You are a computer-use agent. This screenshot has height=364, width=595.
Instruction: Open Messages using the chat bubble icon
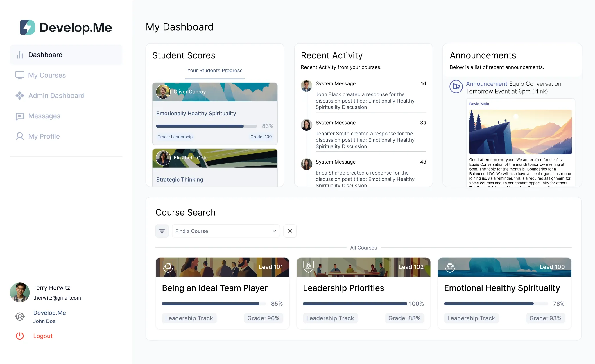click(x=19, y=116)
